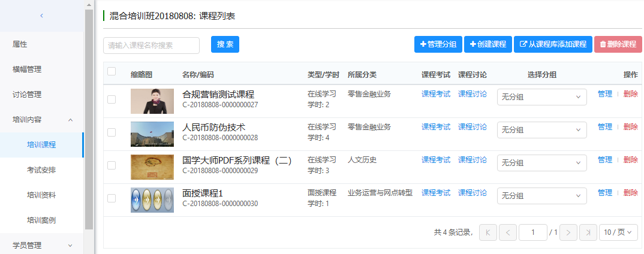Select the checkbox for 合规营销测试课程

[x=112, y=99]
